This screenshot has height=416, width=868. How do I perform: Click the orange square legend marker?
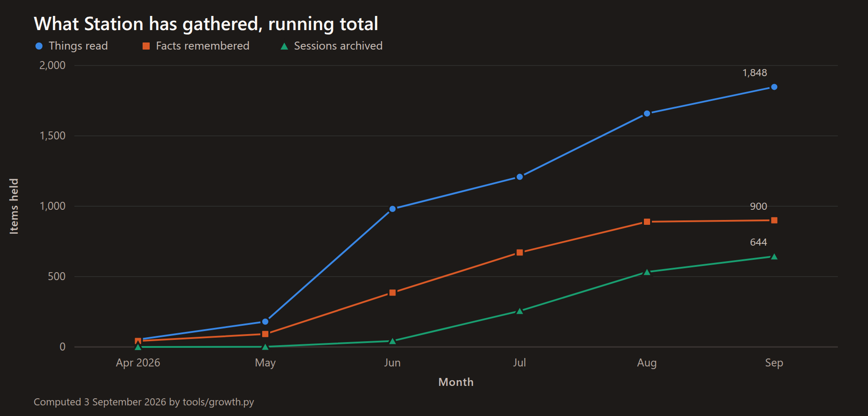click(x=146, y=46)
